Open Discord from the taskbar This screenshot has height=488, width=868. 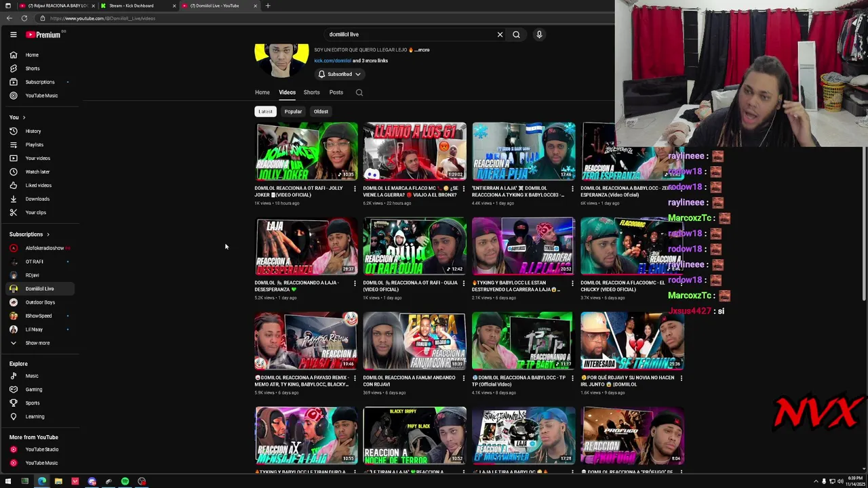[x=92, y=481]
